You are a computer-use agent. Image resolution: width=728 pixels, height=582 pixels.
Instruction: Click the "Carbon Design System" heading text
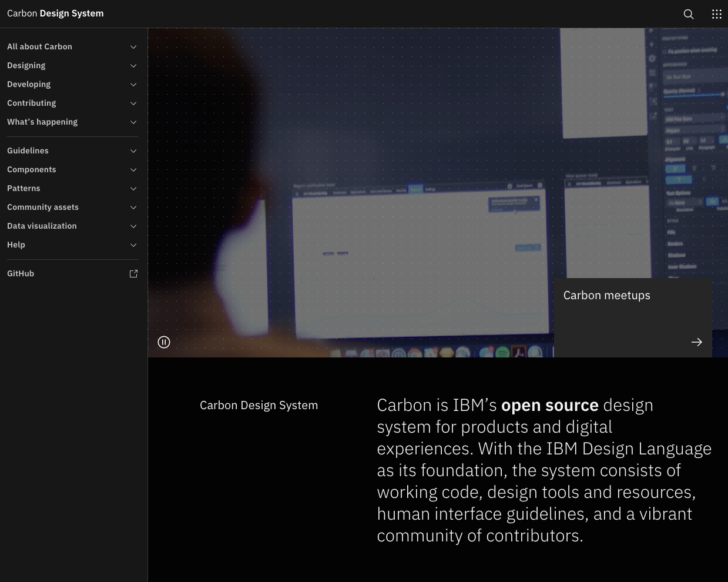coord(259,405)
